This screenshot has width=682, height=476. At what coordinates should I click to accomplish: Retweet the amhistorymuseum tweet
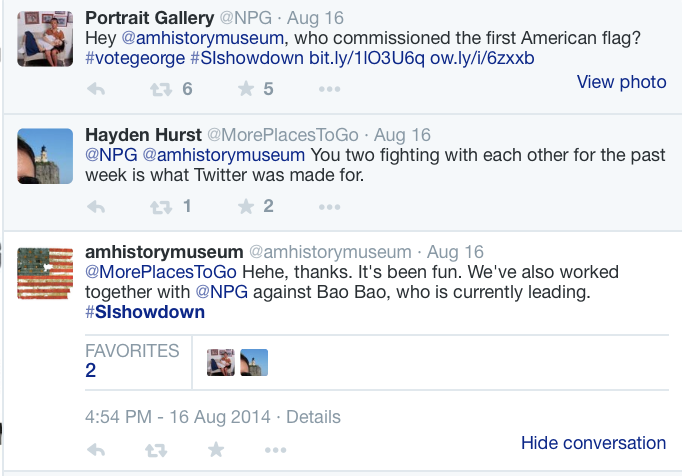pos(156,450)
